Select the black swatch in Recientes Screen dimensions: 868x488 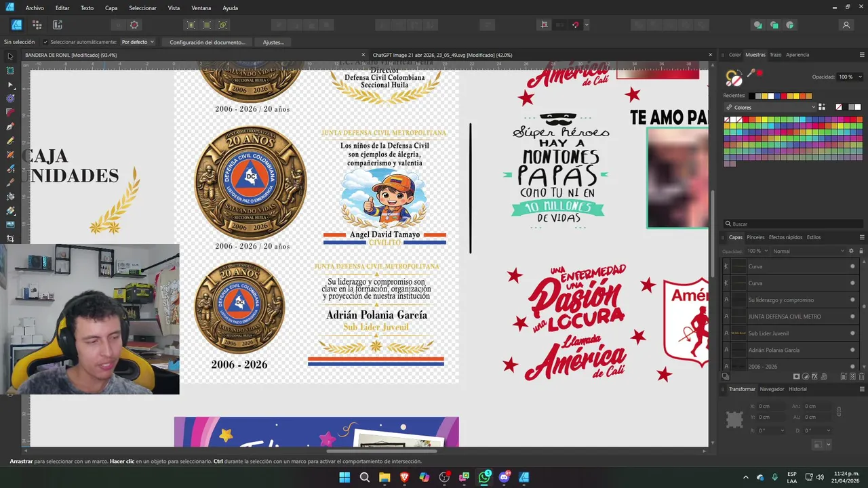tap(751, 96)
